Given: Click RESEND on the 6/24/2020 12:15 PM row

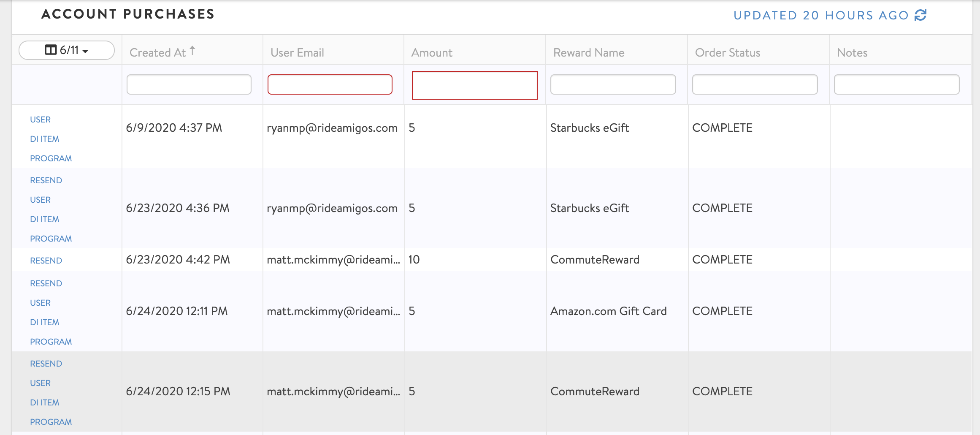Looking at the screenshot, I should [x=46, y=364].
